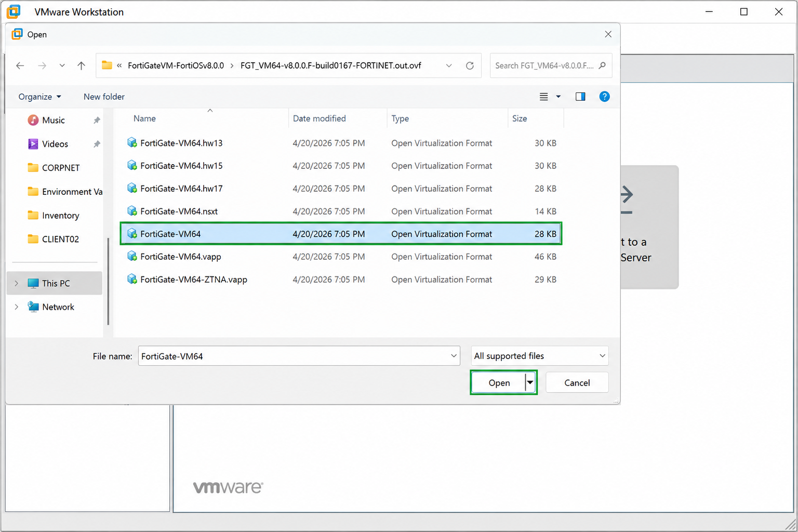Open the CLIENT02 folder in sidebar
Screen dimensions: 798x532
coord(60,239)
